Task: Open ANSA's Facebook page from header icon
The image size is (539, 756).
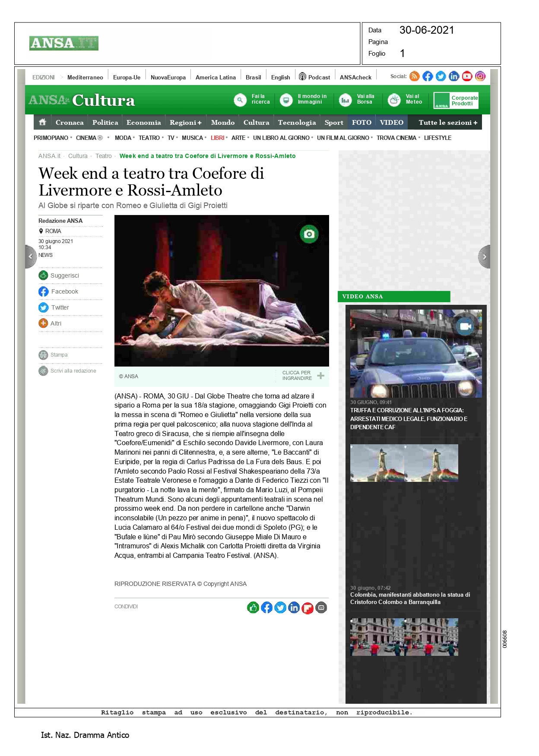Action: [428, 76]
